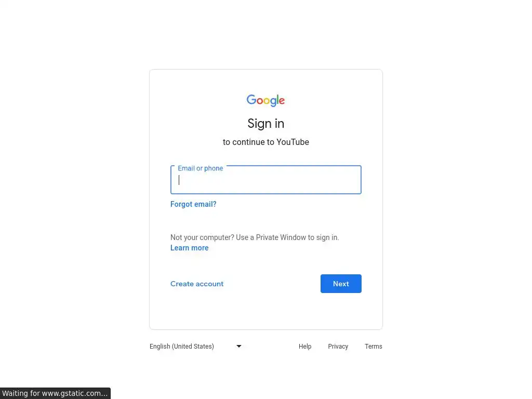Click the 'to continue to YouTube' subtitle
Viewport: 532px width, 399px height.
pyautogui.click(x=265, y=142)
